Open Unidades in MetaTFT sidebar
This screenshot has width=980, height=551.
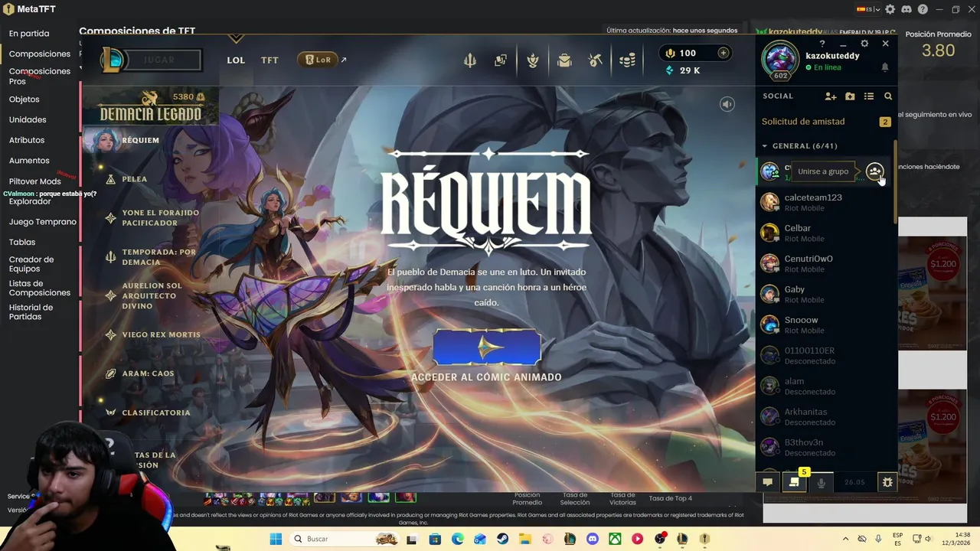(28, 120)
